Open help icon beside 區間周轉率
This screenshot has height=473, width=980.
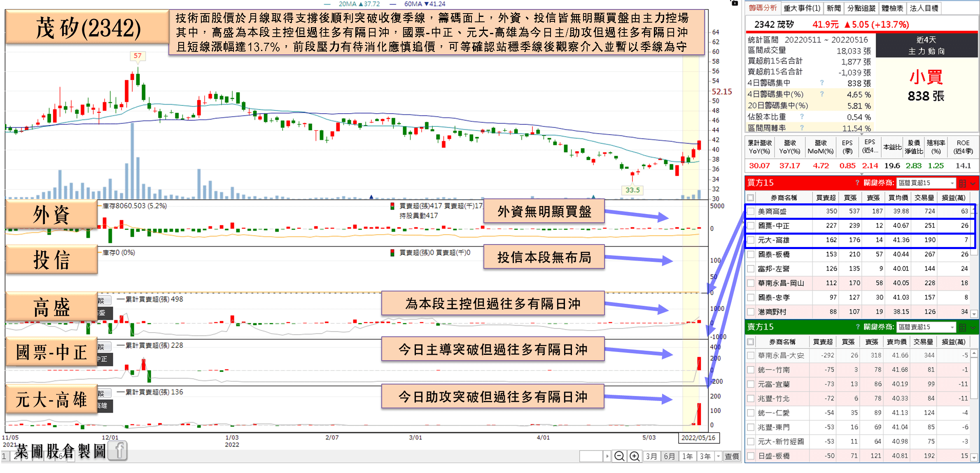click(802, 128)
